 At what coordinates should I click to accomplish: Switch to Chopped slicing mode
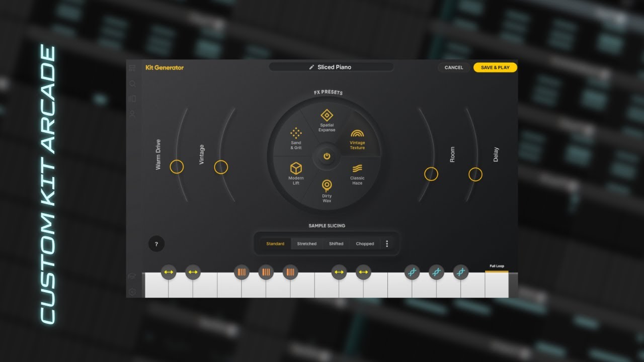pos(365,244)
